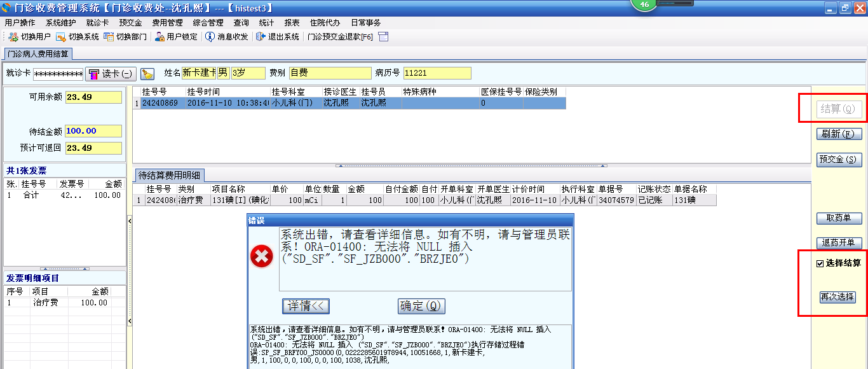Open the 系统维护 menu
The image size is (868, 369).
pyautogui.click(x=60, y=22)
